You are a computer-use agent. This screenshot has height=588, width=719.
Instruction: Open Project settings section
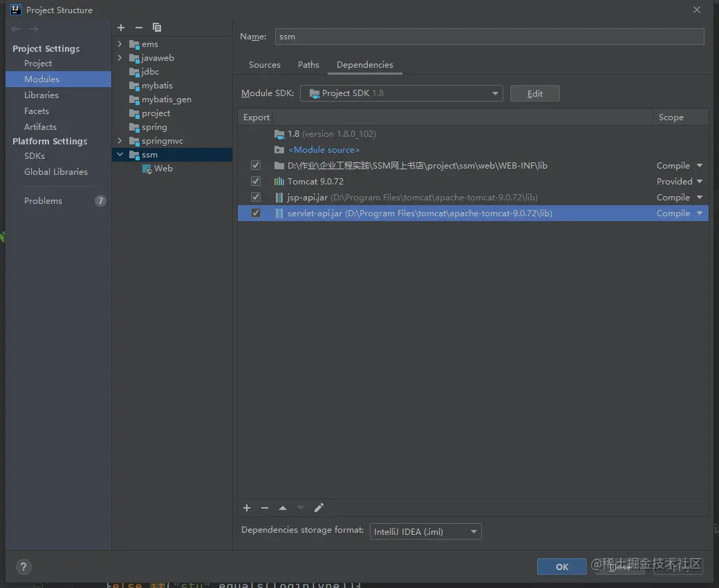pos(38,64)
